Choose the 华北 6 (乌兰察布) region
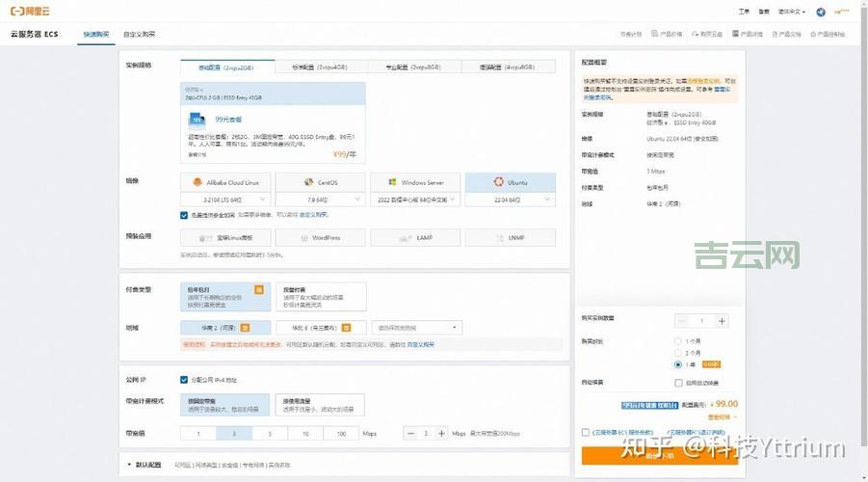This screenshot has height=482, width=868. tap(321, 328)
